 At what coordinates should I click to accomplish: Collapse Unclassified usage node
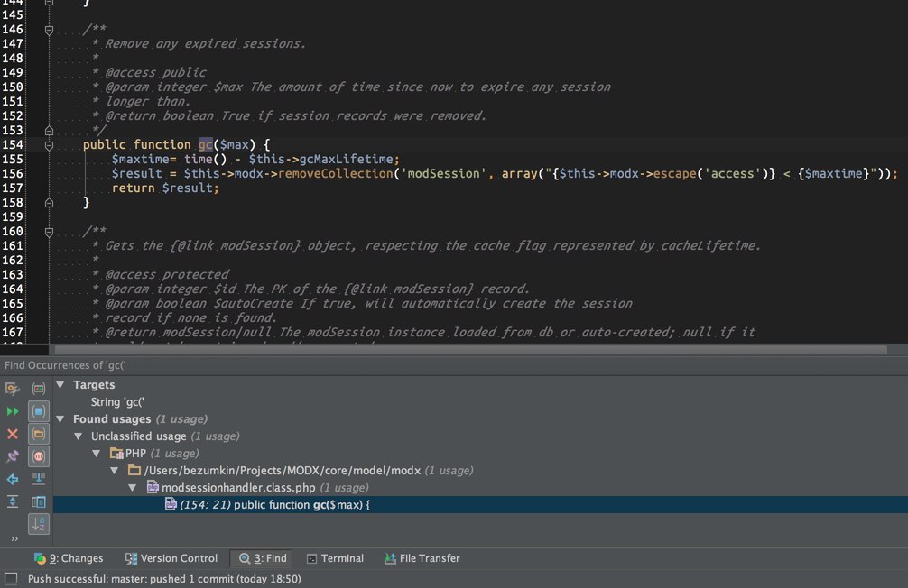click(x=79, y=436)
